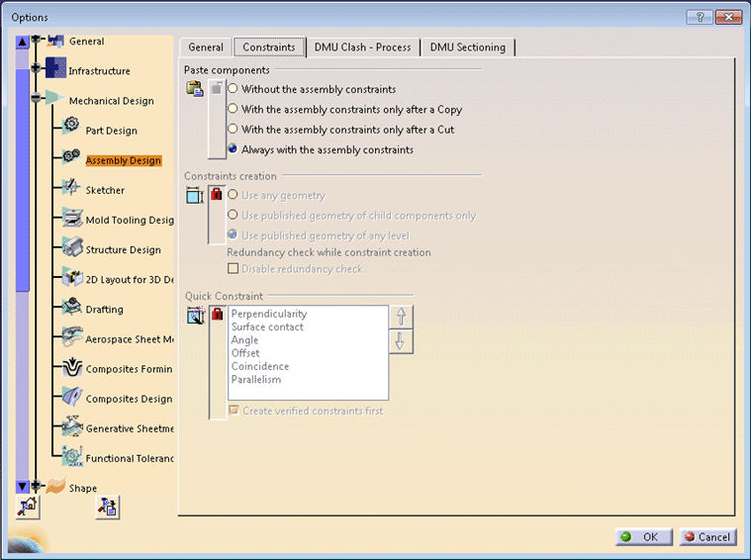Viewport: 751px width, 560px height.
Task: Select Angle in Quick Constraint list
Action: [x=244, y=340]
